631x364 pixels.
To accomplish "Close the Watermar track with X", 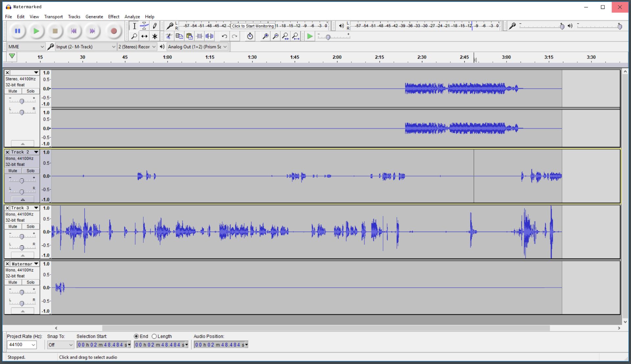I will (x=7, y=264).
